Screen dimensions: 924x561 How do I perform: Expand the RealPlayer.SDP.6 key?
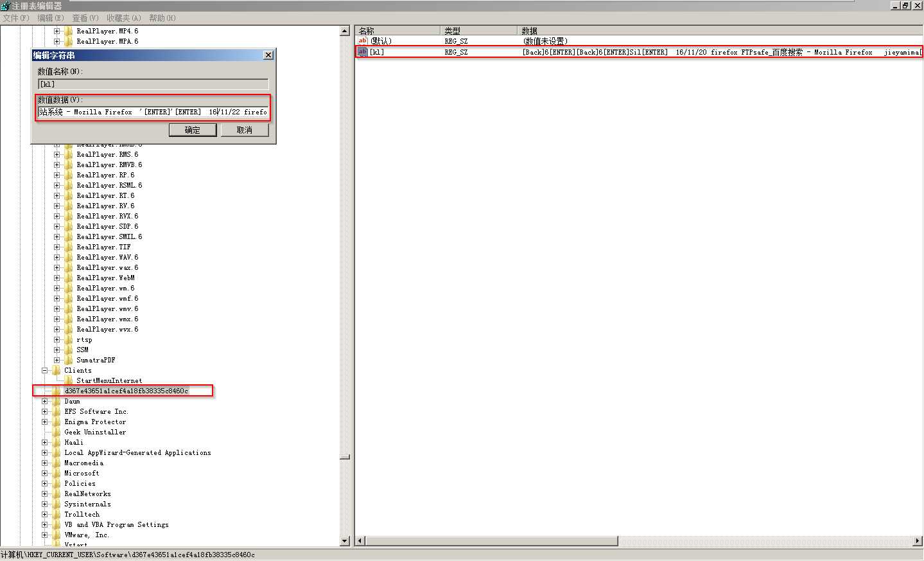tap(57, 226)
